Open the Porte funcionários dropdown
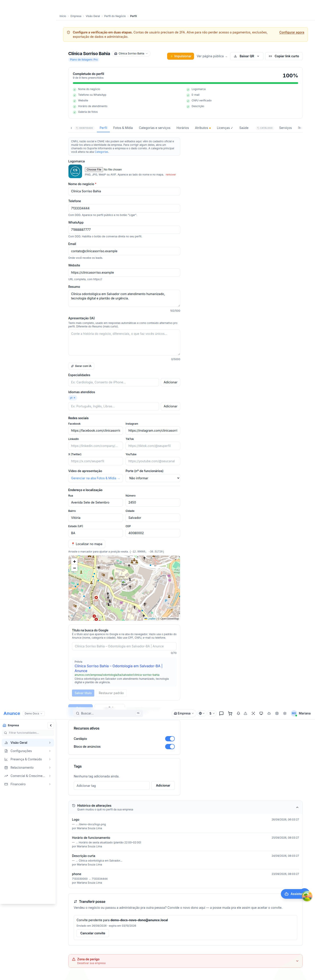 click(x=153, y=478)
